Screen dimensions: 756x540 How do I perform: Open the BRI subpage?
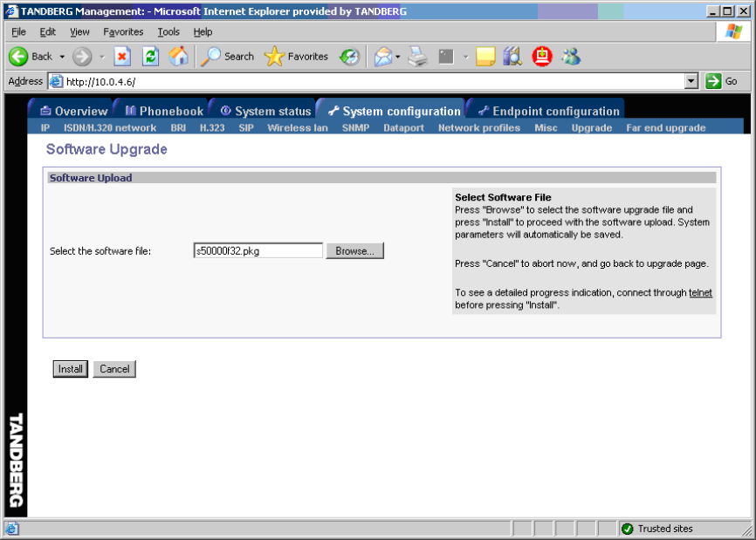pos(178,127)
